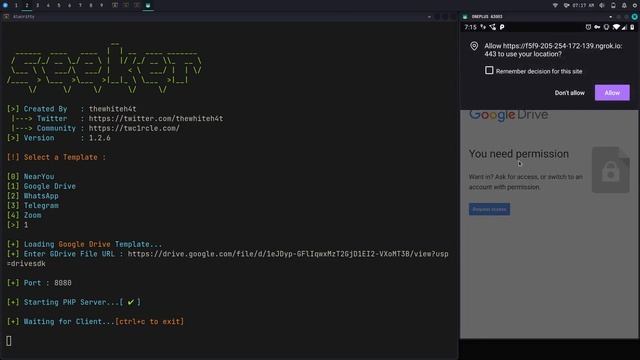640x360 pixels.
Task: Switch to workspace 5 in top panel
Action: pos(59,5)
